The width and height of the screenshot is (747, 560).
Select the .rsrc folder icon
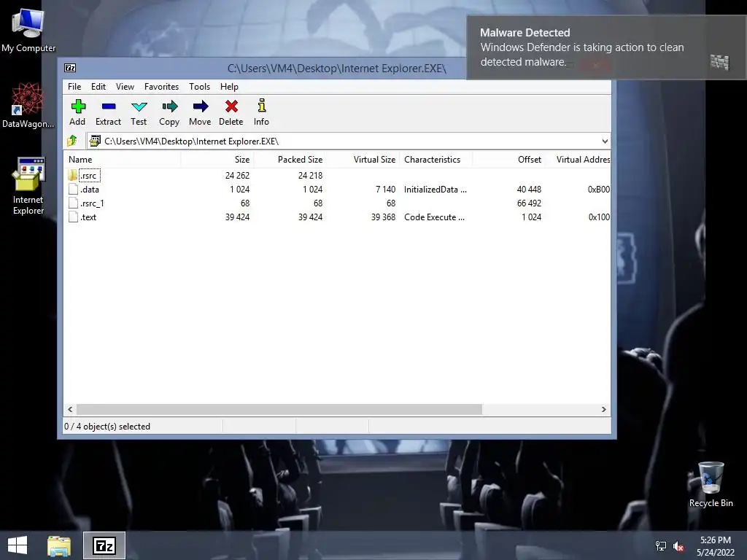[x=72, y=175]
